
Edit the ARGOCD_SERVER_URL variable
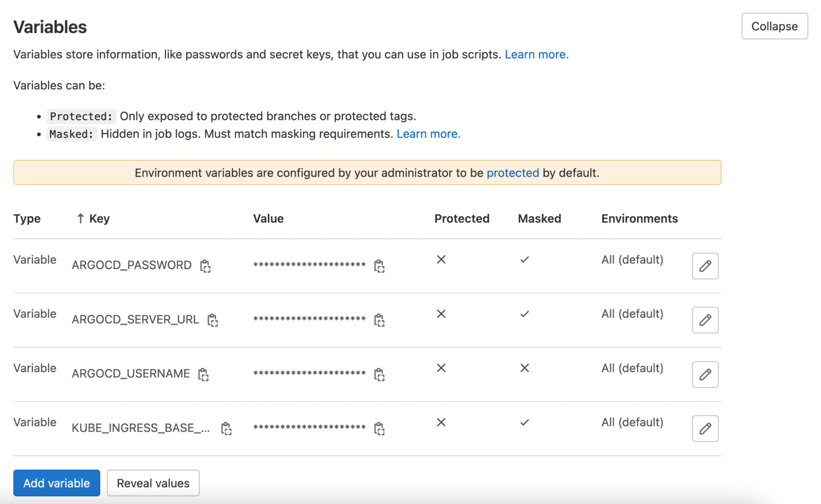tap(705, 320)
